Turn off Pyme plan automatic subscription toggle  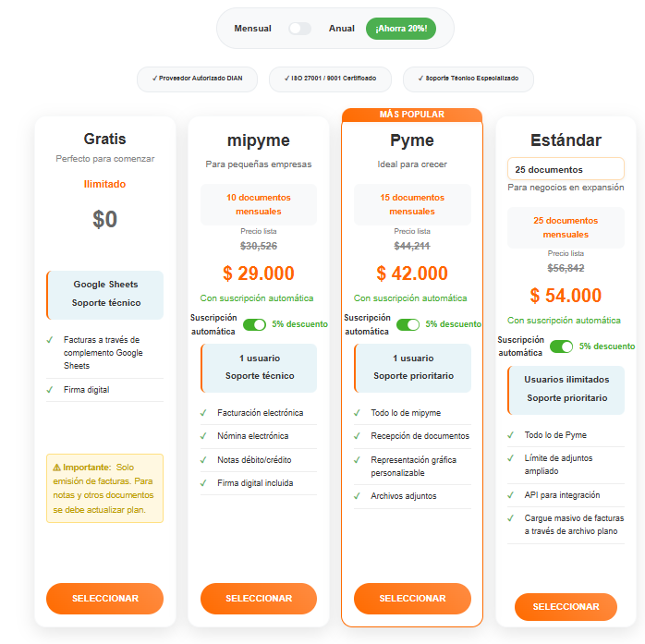(408, 324)
